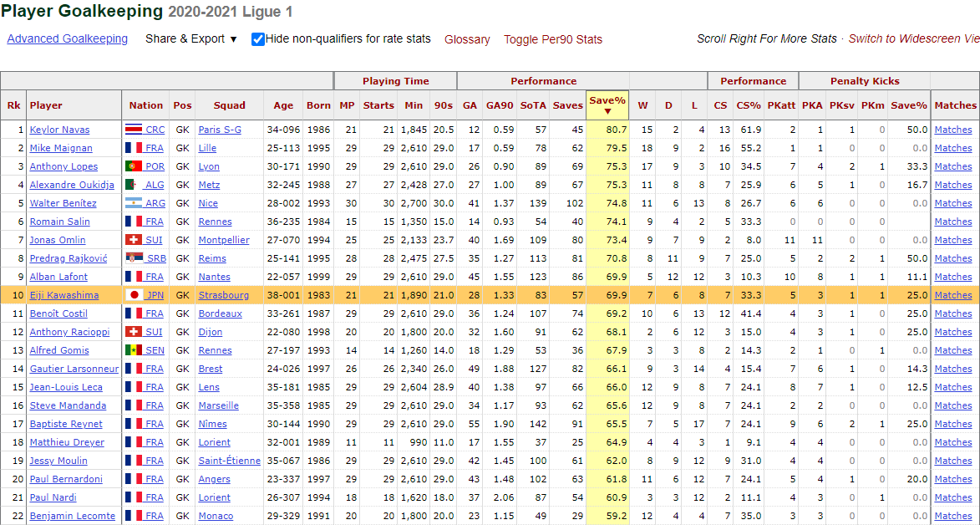Image resolution: width=980 pixels, height=525 pixels.
Task: Open Paris S-G squad page
Action: click(x=220, y=130)
